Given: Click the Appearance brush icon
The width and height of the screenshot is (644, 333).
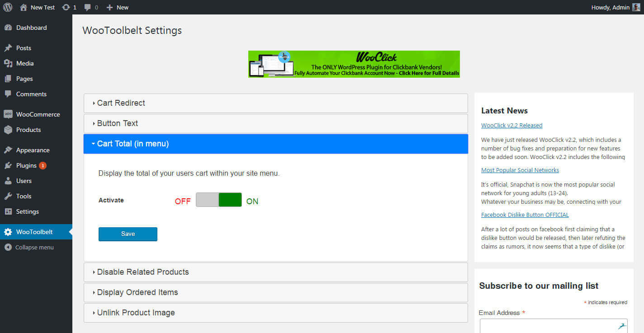Looking at the screenshot, I should (8, 150).
